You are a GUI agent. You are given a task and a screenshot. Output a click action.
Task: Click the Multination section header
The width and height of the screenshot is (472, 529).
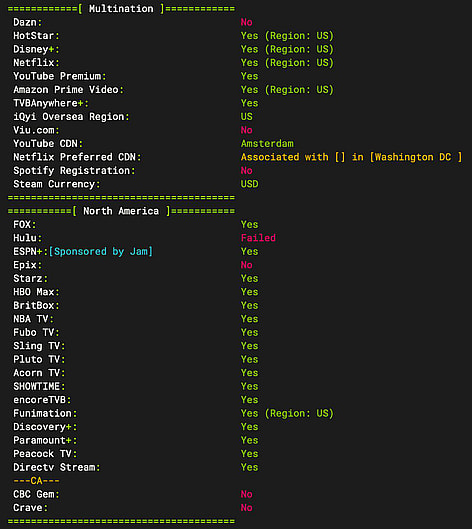coord(121,9)
